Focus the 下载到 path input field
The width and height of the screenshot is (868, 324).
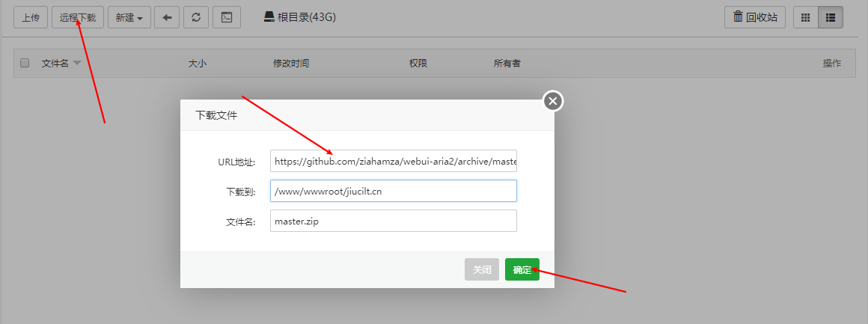[x=394, y=191]
